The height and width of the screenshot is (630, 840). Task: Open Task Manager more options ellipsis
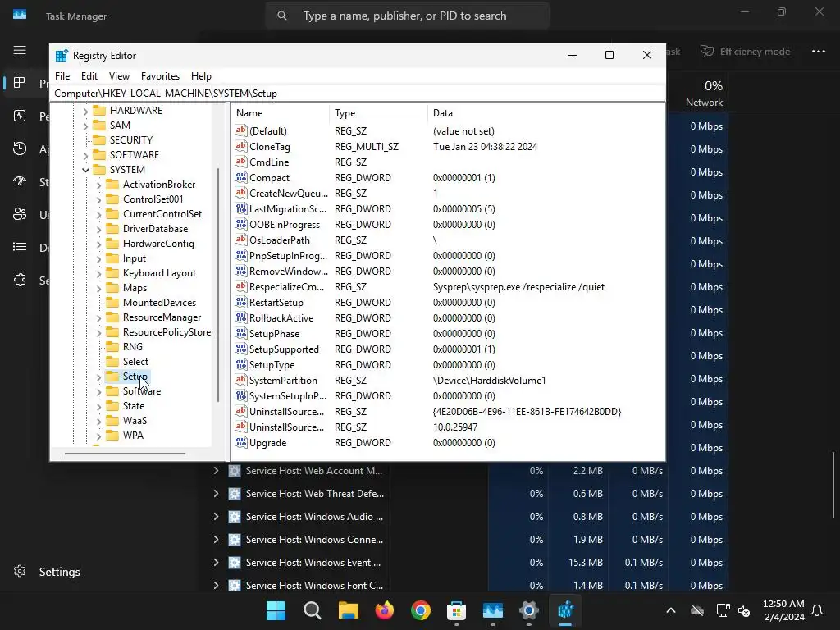[x=818, y=52]
